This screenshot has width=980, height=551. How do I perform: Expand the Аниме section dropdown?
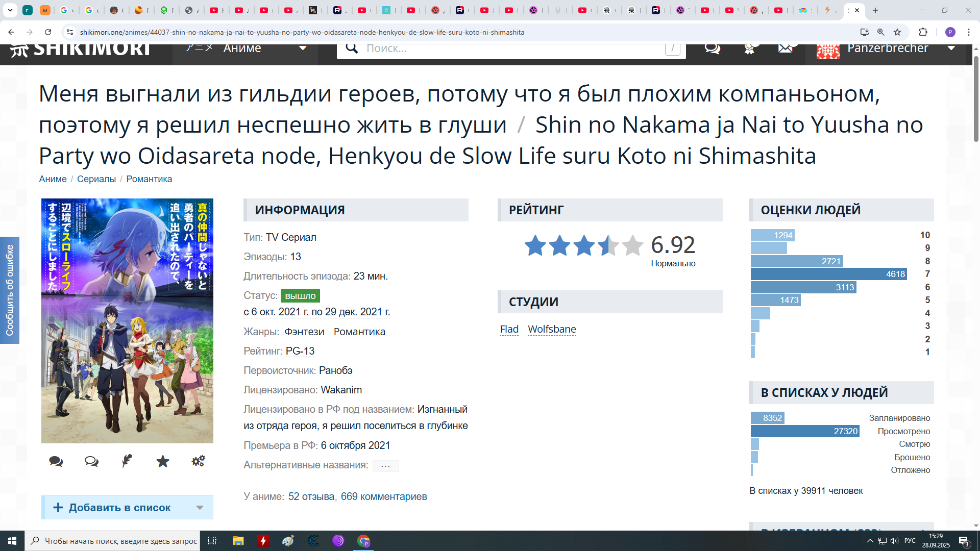coord(302,48)
